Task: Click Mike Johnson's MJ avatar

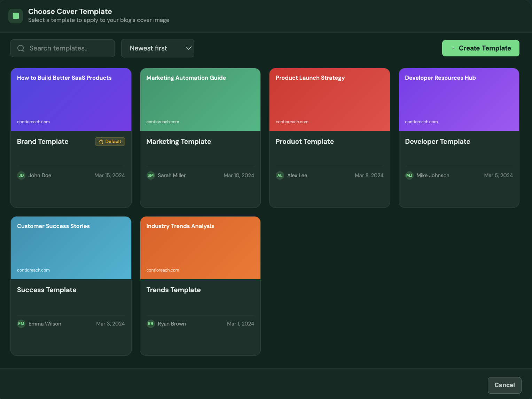Action: pos(409,175)
